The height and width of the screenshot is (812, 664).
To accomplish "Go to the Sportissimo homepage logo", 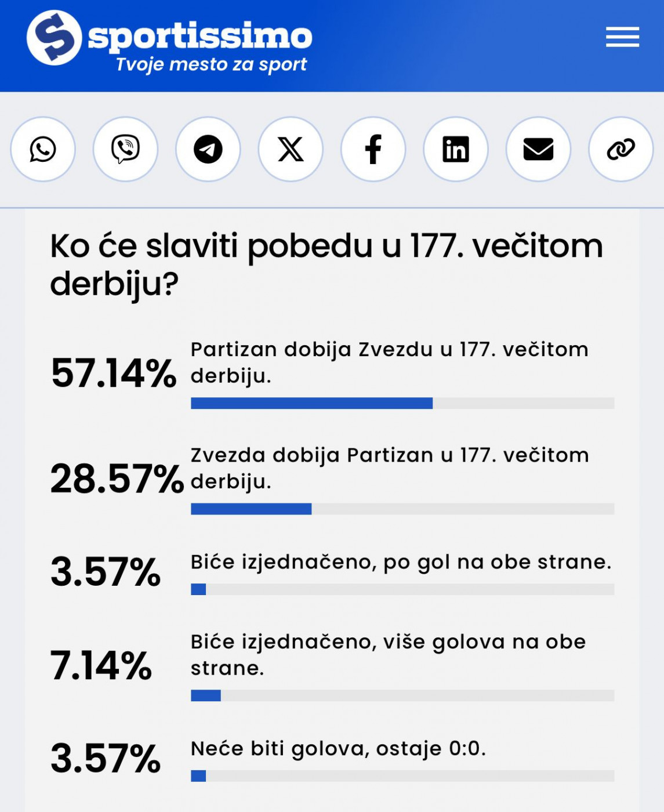I will 55,38.
